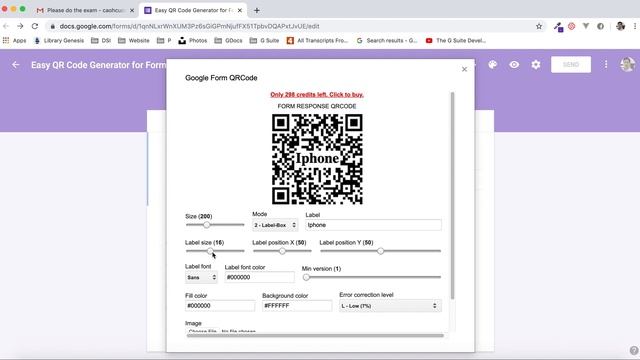This screenshot has width=640, height=360.
Task: Close the Gmail 'Please do the exam' tab
Action: [x=132, y=10]
